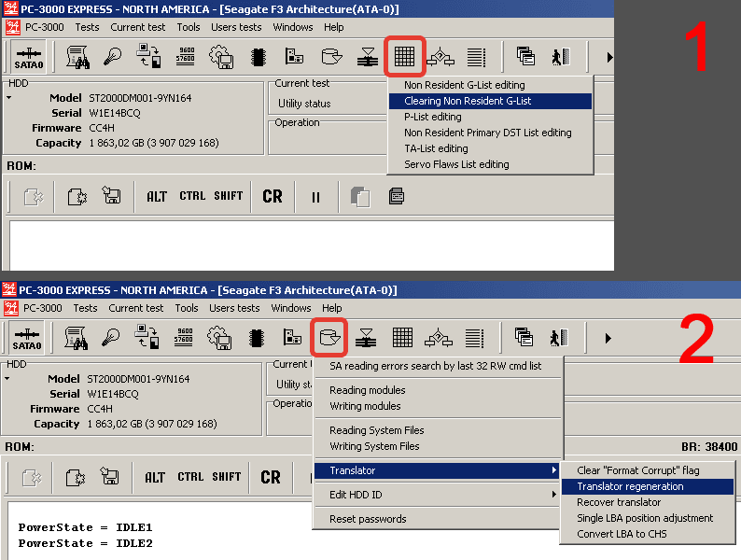Choose Non Resident G-List editing

[490, 85]
